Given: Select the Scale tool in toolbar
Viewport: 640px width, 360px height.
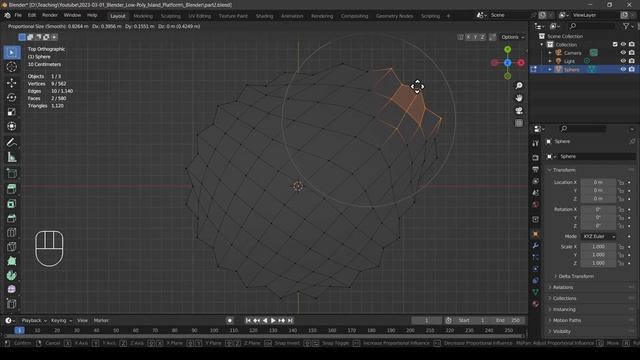Looking at the screenshot, I should [x=12, y=112].
